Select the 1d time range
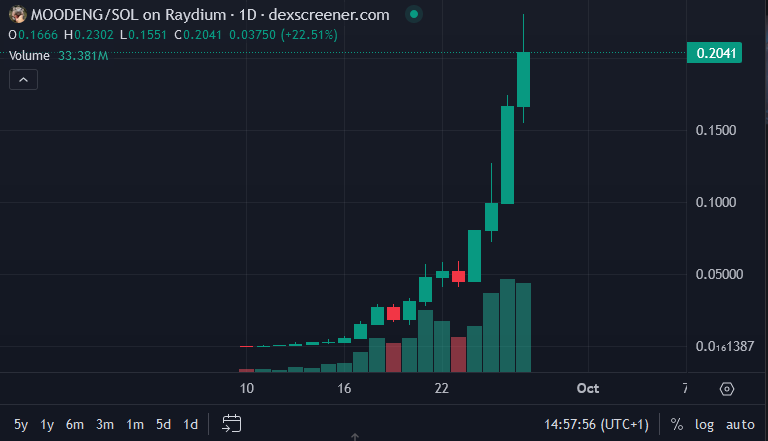 click(191, 424)
